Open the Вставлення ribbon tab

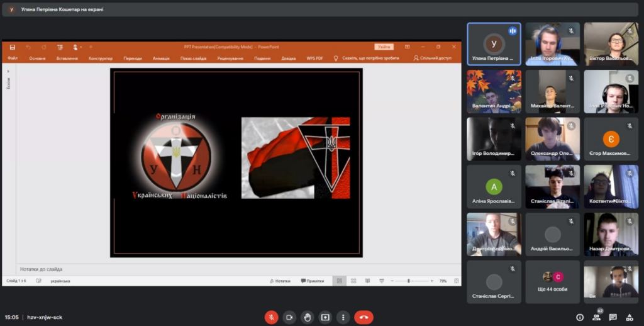pyautogui.click(x=67, y=59)
